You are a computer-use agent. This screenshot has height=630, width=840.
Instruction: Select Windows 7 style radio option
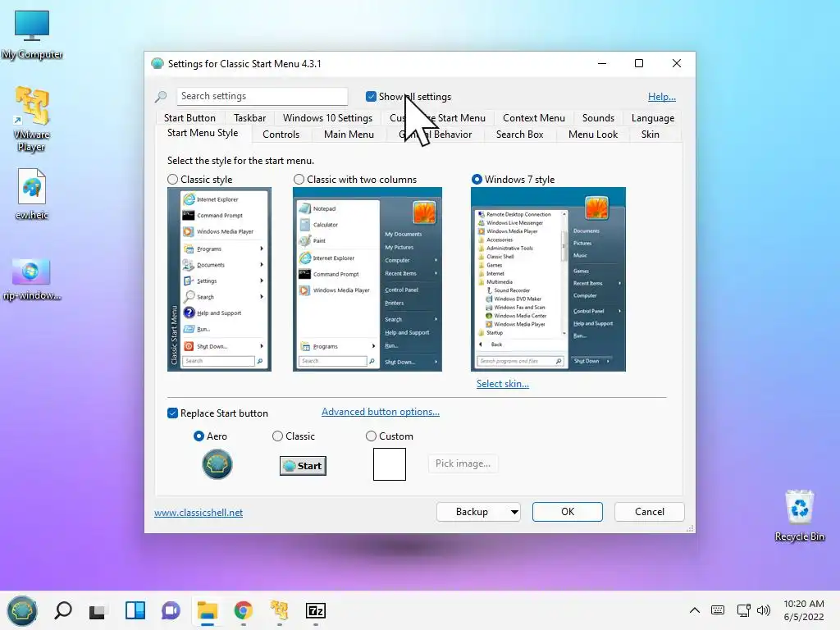pos(477,179)
